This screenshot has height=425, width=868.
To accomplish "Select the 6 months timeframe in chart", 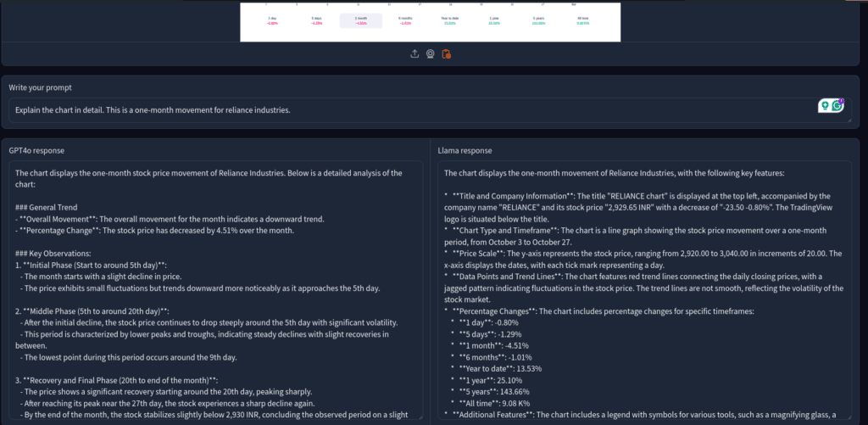I will (x=405, y=20).
